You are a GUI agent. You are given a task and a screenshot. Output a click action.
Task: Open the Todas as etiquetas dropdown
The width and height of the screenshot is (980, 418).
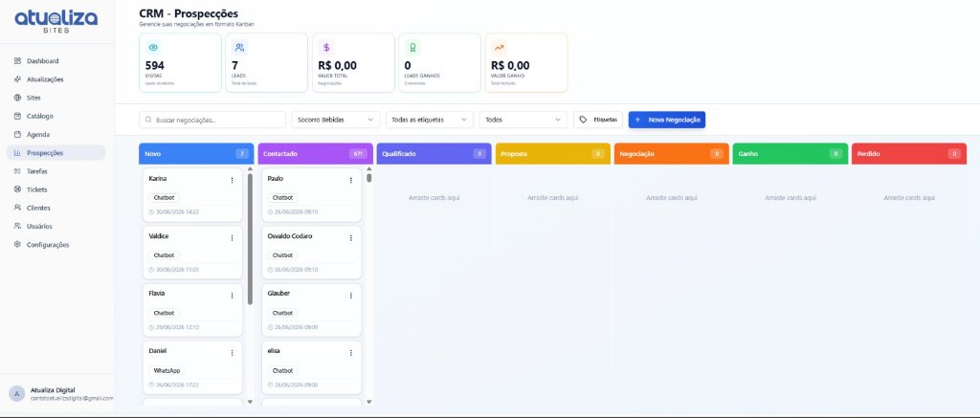[430, 120]
